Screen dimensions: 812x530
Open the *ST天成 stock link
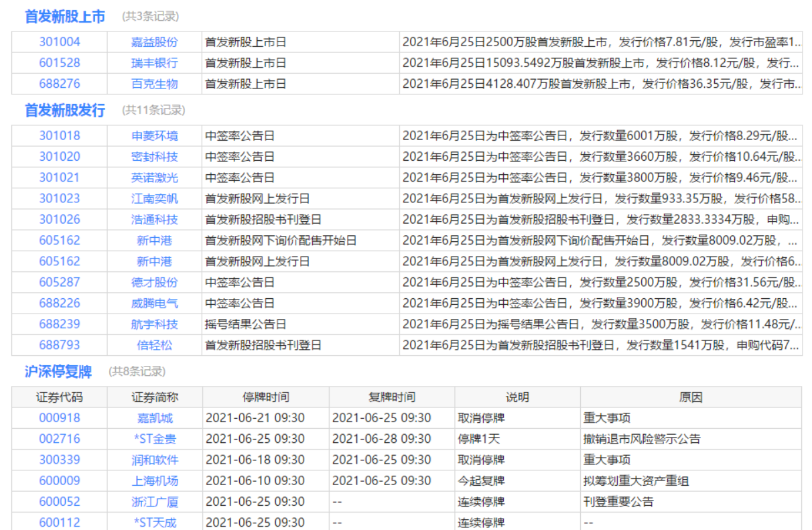(154, 522)
